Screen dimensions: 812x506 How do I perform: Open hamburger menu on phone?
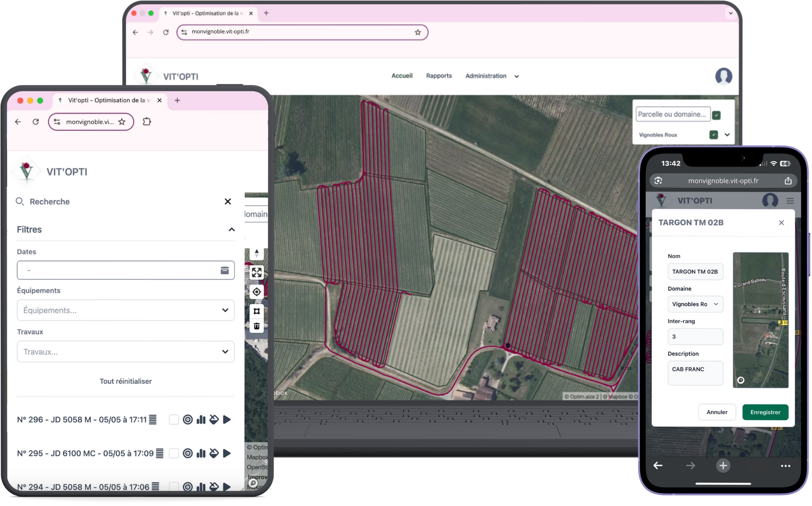point(790,201)
